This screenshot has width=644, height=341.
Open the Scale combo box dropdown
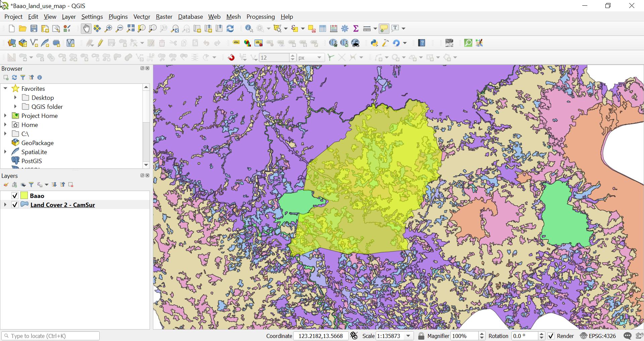pos(408,336)
